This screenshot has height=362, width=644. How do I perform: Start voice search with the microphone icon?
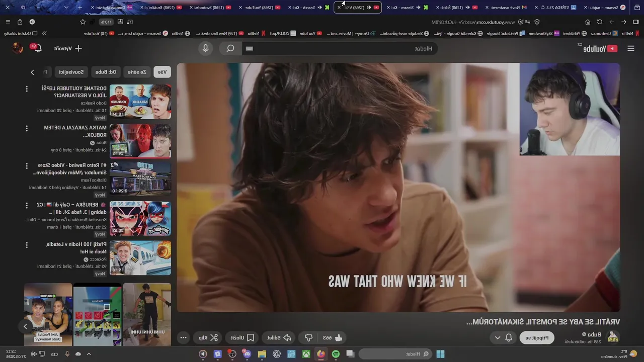pos(205,48)
